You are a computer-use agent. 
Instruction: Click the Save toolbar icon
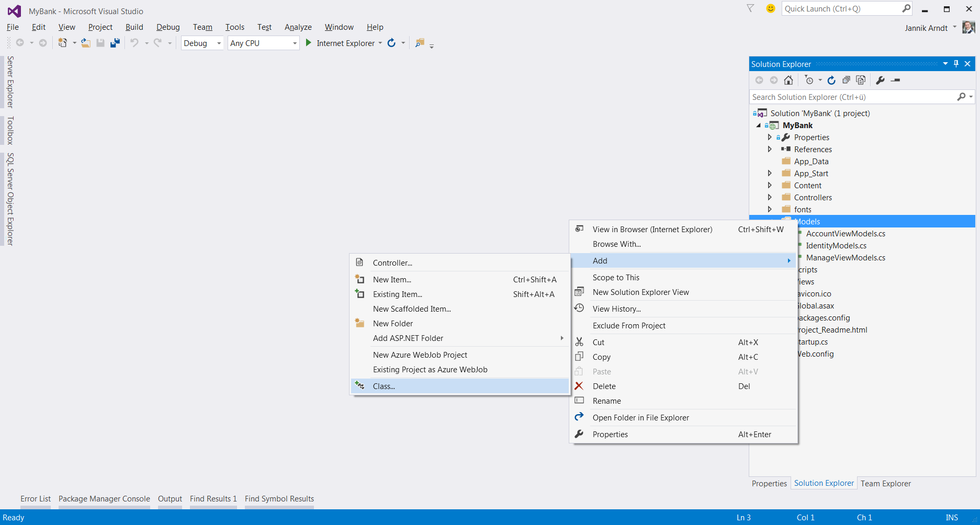(x=100, y=43)
